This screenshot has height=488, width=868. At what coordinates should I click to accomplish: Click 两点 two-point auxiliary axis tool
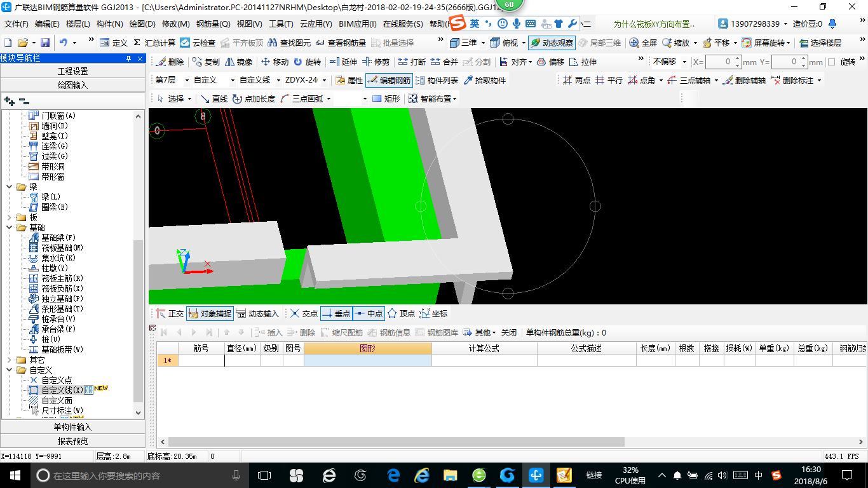coord(576,80)
